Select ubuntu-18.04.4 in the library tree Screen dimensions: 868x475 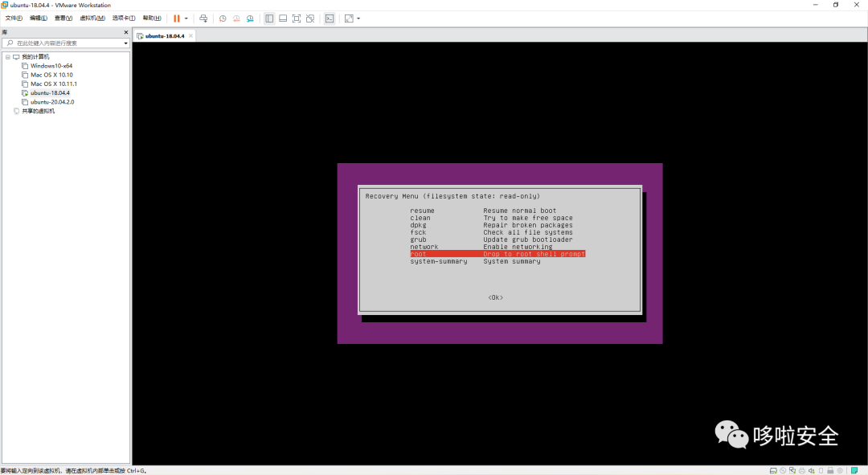(x=50, y=93)
